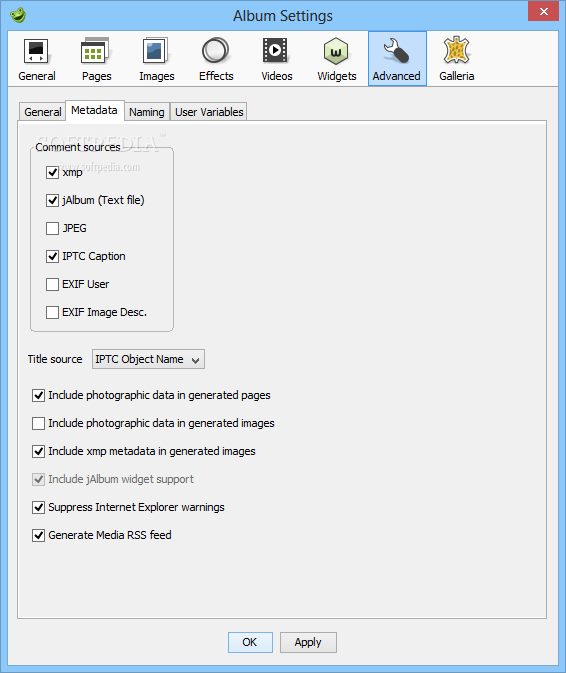Viewport: 566px width, 673px height.
Task: Toggle photographic data in generated pages
Action: point(39,395)
